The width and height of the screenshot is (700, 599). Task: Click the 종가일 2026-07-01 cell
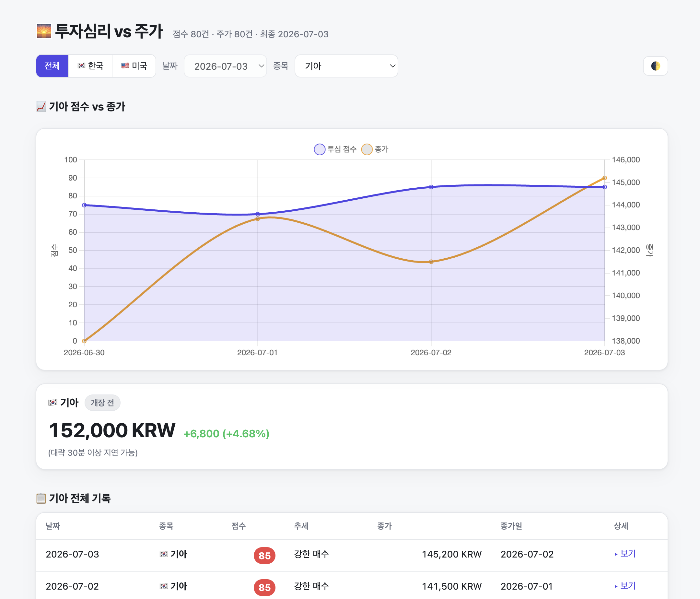coord(526,586)
